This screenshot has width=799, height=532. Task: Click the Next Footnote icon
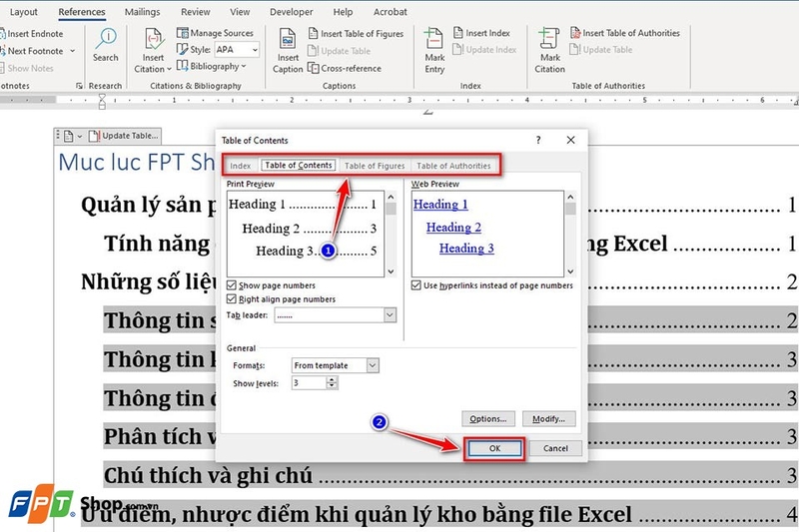(3, 51)
